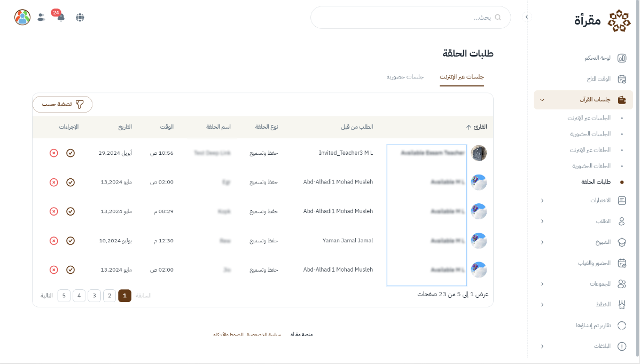The height and width of the screenshot is (364, 640).
Task: Approve the Invited_Teacher3 M L request
Action: click(71, 153)
